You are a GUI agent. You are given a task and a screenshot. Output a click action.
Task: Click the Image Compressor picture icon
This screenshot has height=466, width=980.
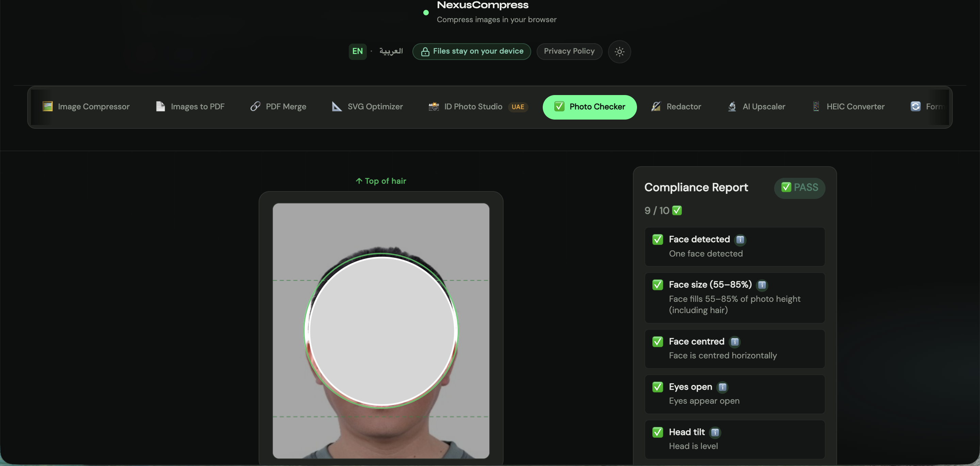(48, 107)
